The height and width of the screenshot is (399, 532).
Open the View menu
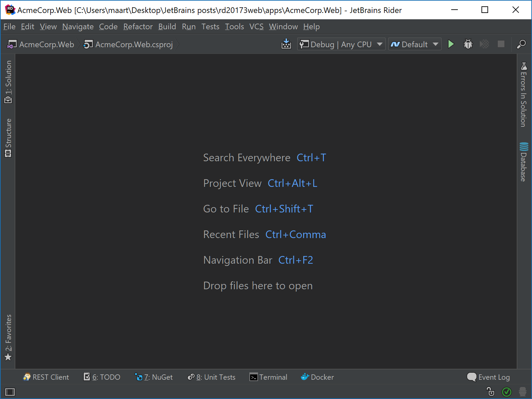pyautogui.click(x=48, y=27)
